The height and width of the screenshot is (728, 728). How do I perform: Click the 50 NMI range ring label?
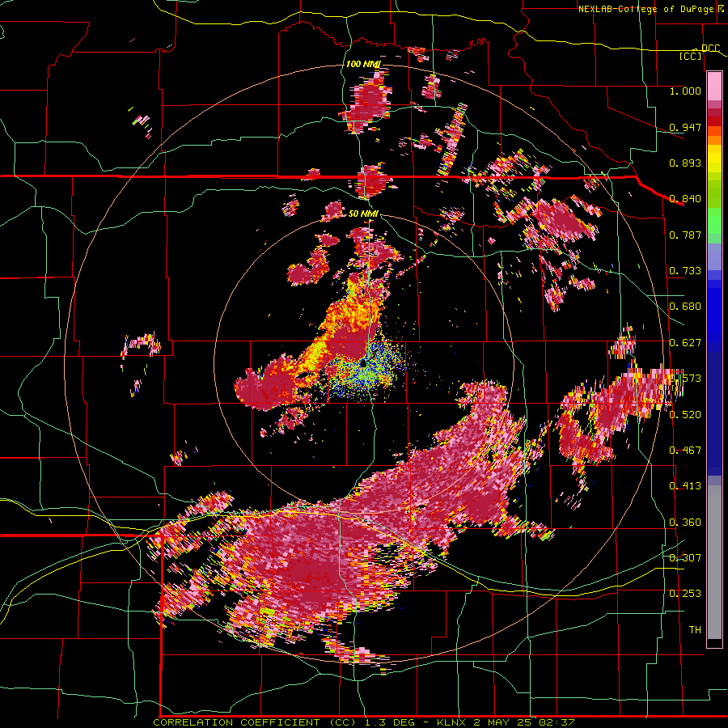pyautogui.click(x=363, y=214)
